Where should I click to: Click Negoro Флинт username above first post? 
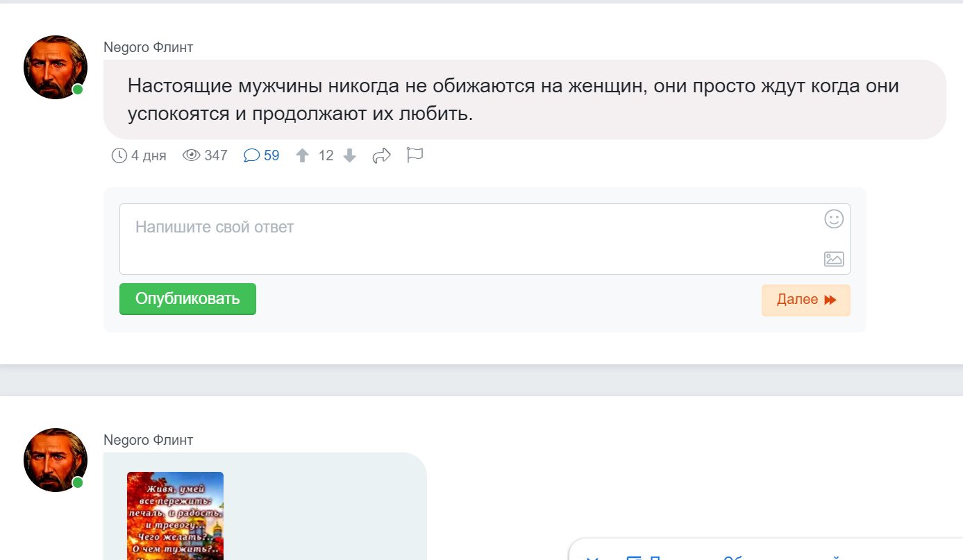pyautogui.click(x=149, y=47)
